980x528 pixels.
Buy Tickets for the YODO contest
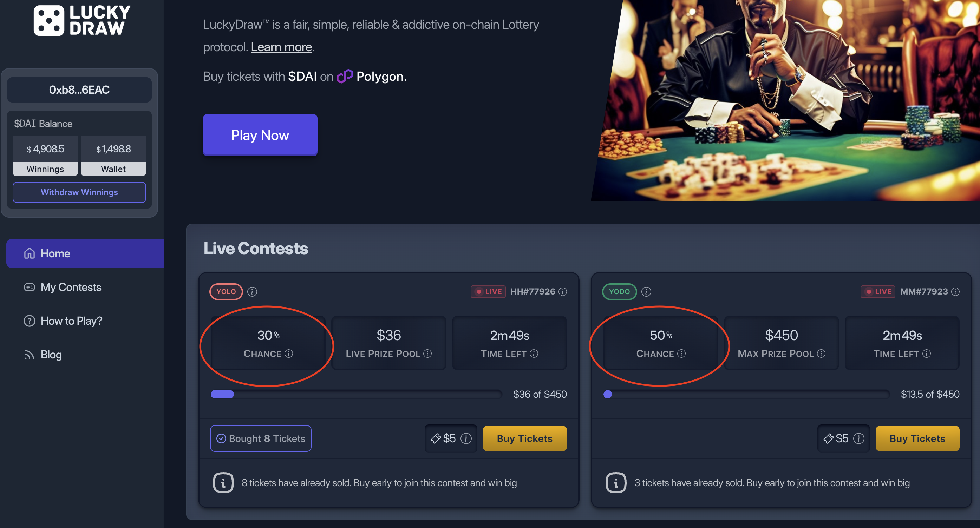917,438
